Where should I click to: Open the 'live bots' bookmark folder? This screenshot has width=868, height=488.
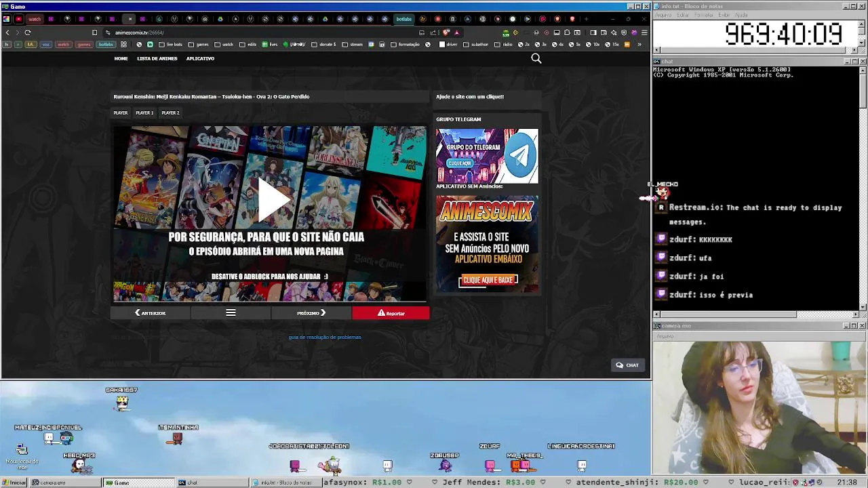(x=170, y=45)
